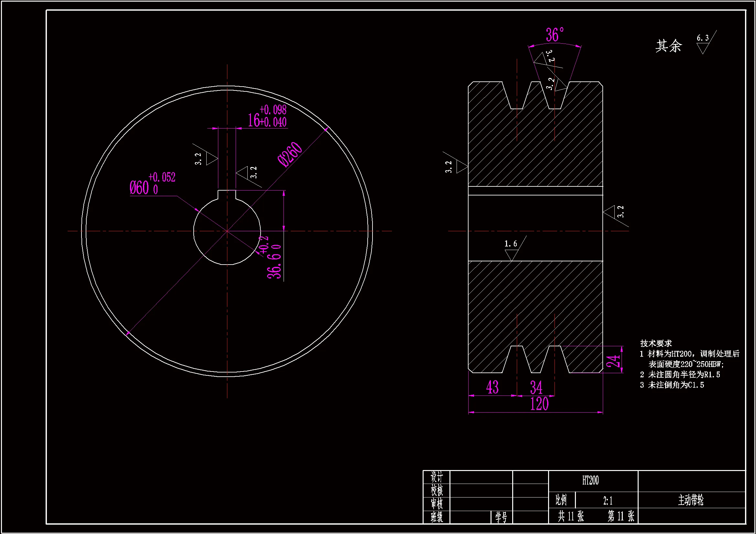This screenshot has height=534, width=756.
Task: Click the 学号 label in the title block
Action: click(501, 517)
